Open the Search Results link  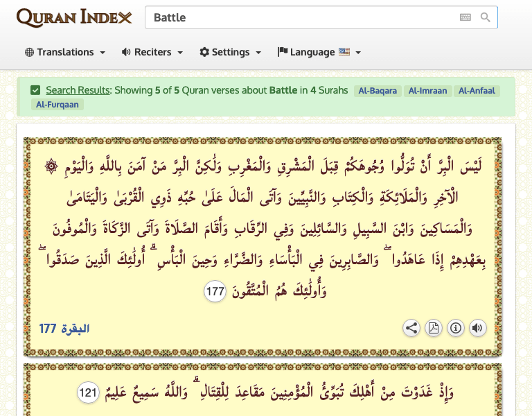[78, 90]
